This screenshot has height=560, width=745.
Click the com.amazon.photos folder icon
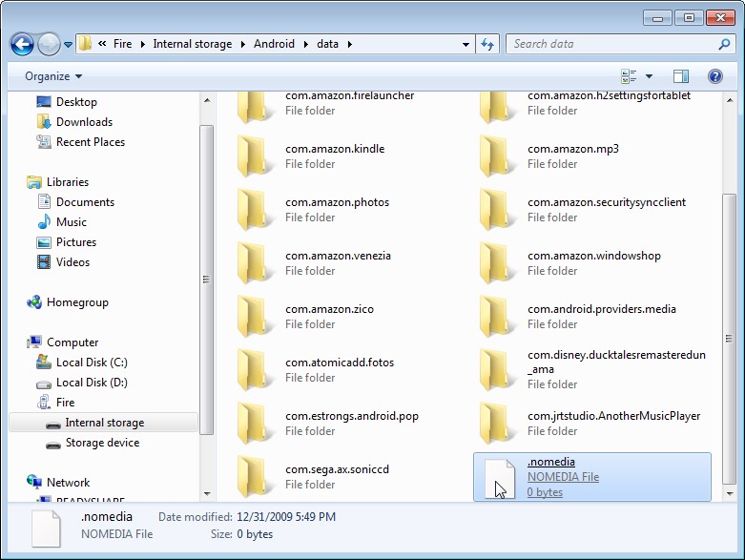click(254, 210)
